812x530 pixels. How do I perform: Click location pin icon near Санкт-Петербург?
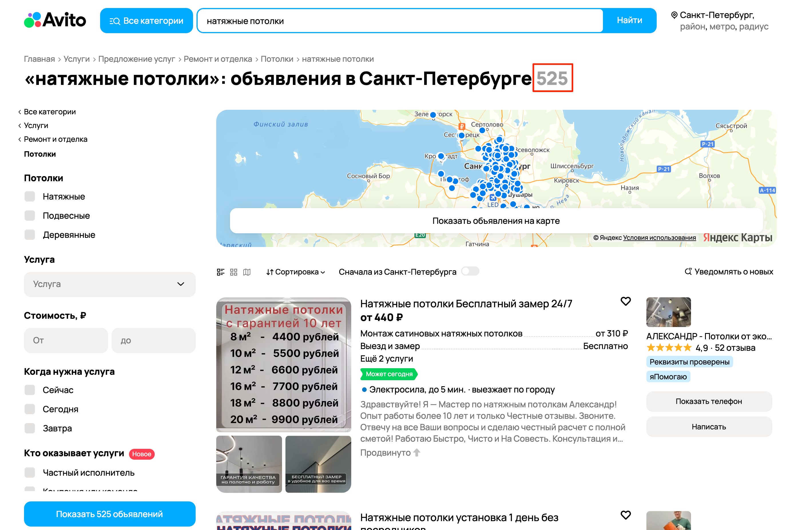click(x=674, y=15)
